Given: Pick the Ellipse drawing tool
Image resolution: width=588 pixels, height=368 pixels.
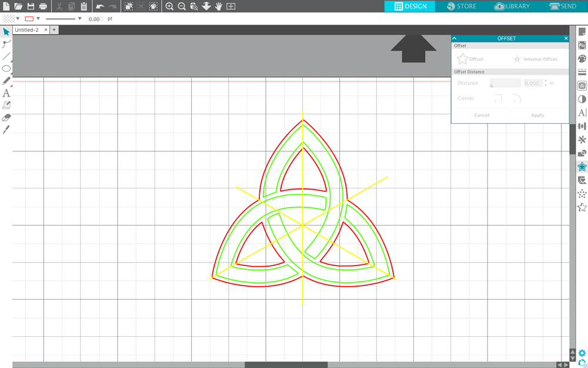Looking at the screenshot, I should pyautogui.click(x=6, y=68).
